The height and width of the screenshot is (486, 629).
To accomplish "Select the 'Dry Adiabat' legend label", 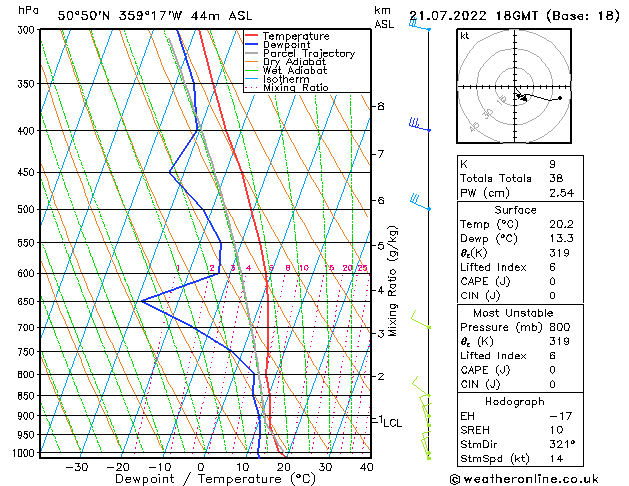I will 294,62.
